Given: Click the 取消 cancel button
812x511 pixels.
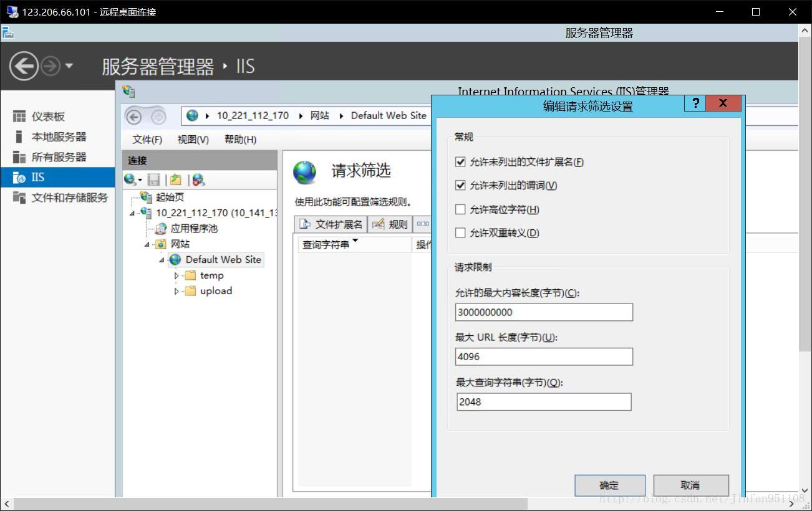Looking at the screenshot, I should click(690, 485).
